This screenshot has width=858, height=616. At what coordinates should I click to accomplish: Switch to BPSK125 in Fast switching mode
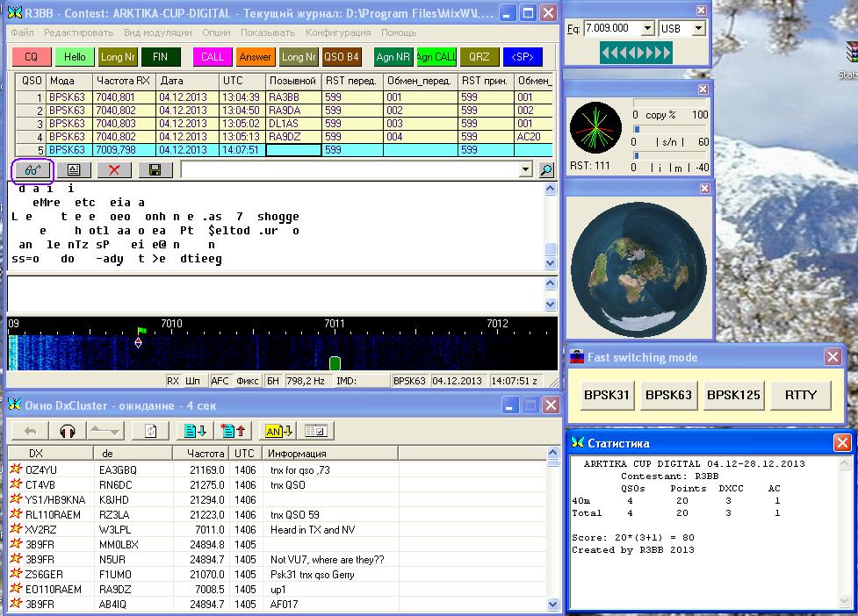tap(733, 395)
